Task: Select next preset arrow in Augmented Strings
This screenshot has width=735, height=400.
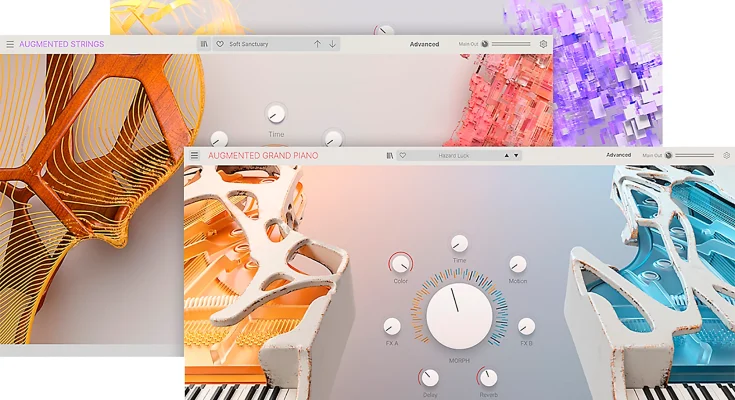Action: tap(332, 44)
